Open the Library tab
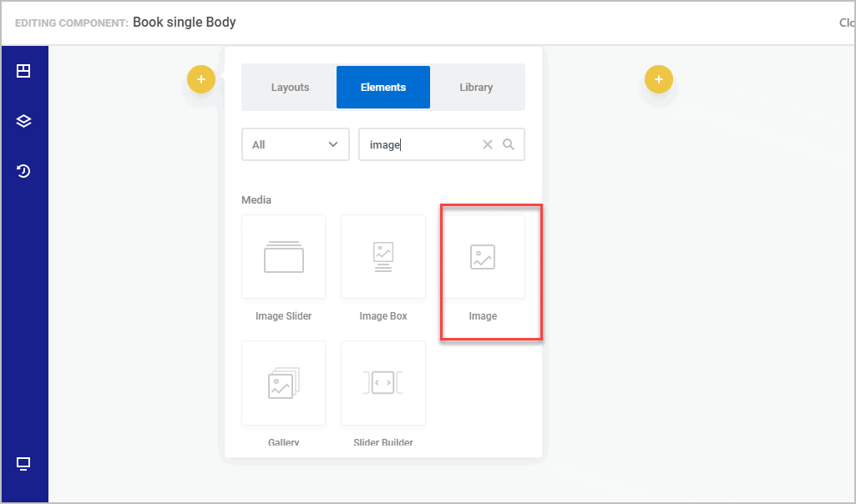Viewport: 856px width, 504px height. (476, 87)
